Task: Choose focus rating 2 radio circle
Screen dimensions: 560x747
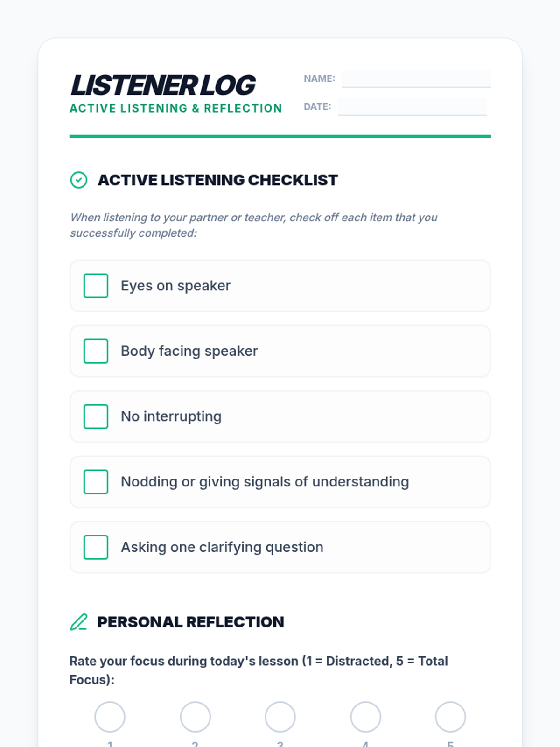Action: click(195, 717)
